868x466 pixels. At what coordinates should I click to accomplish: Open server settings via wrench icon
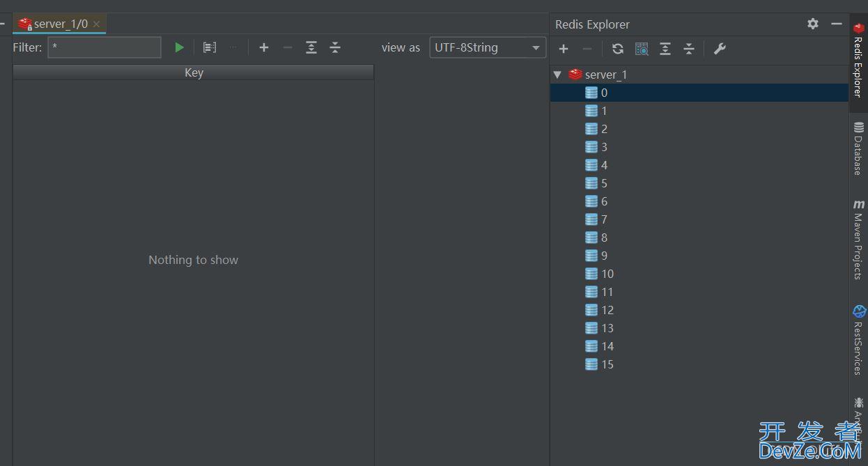coord(720,49)
